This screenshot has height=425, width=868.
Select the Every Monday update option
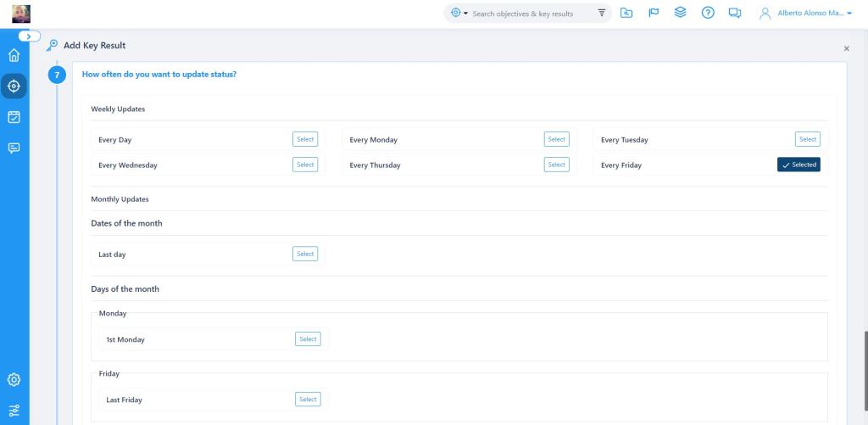[556, 139]
